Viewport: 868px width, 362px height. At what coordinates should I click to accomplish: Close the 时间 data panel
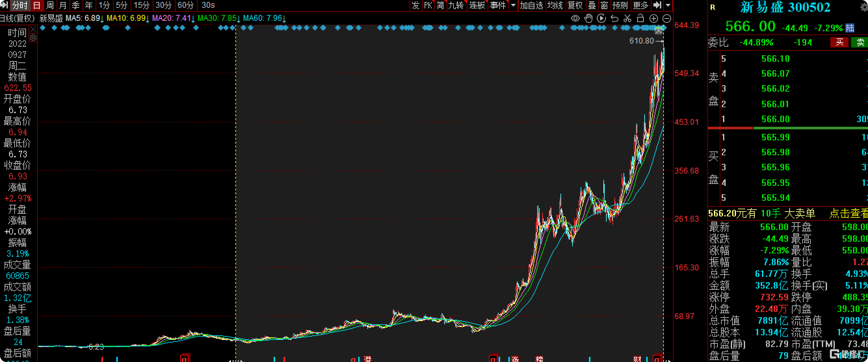tap(33, 30)
